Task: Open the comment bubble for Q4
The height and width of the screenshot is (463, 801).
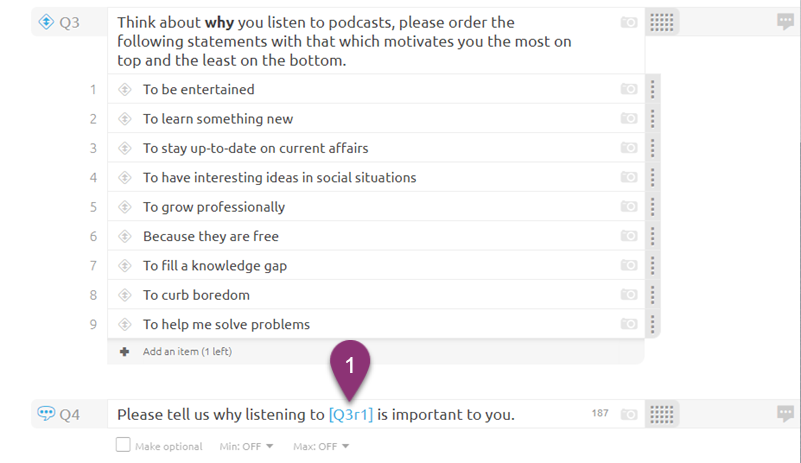Action: click(785, 413)
